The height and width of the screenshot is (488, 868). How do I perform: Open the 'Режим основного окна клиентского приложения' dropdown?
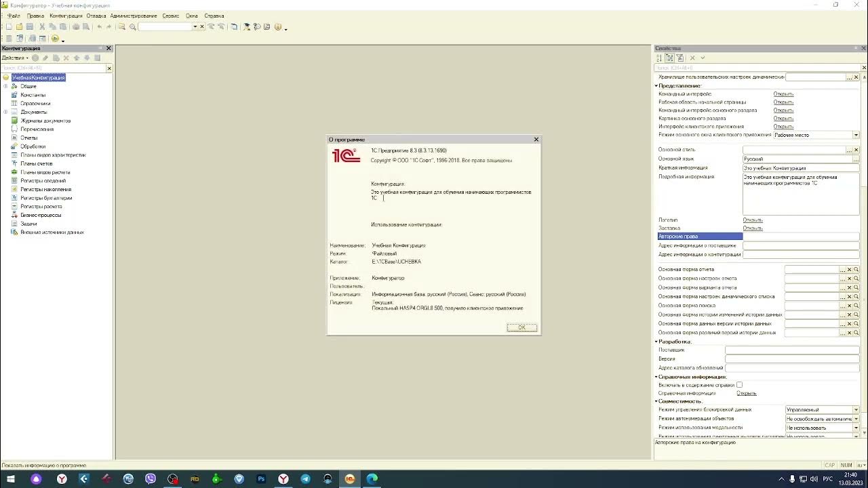point(856,135)
